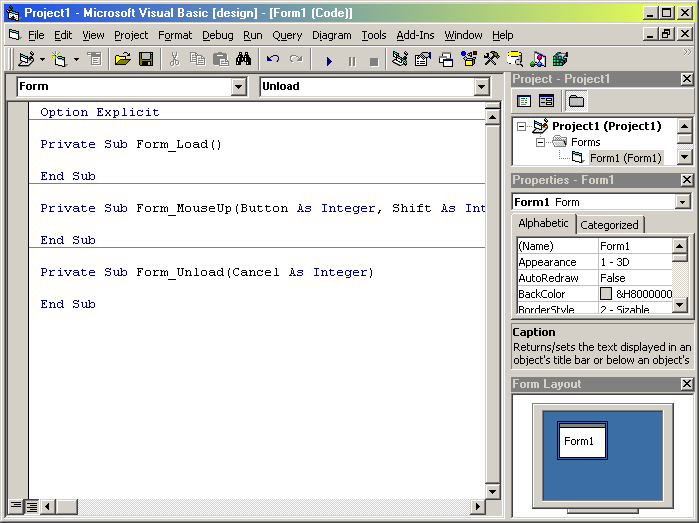Open the View menu
This screenshot has height=523, width=699.
coord(93,35)
